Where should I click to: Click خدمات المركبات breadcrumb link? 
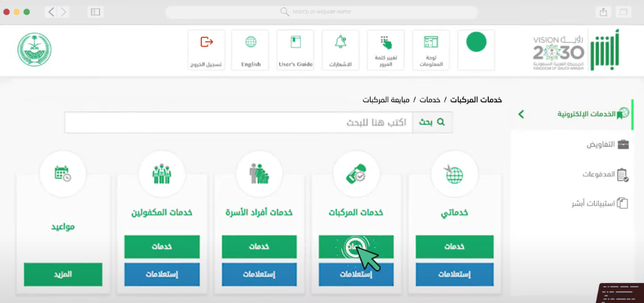tap(476, 100)
